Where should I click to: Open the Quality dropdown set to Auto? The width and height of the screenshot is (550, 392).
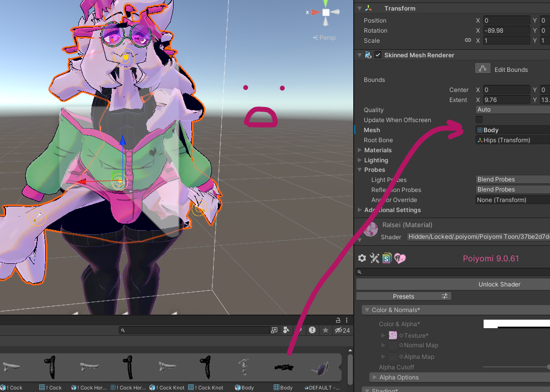(513, 110)
